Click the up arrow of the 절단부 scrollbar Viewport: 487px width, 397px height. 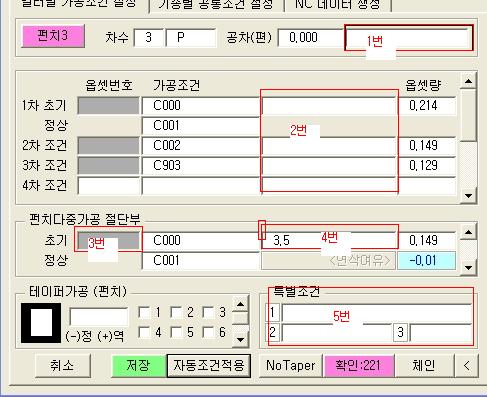tap(468, 232)
